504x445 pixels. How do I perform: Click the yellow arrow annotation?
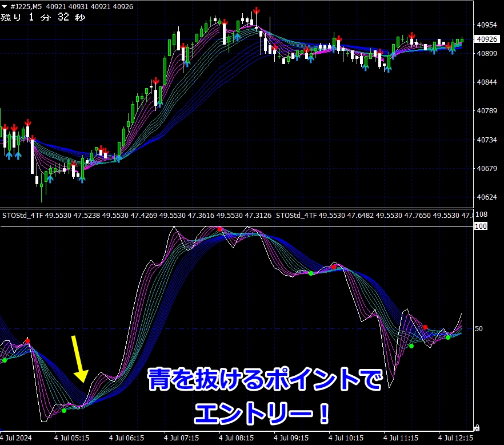click(x=79, y=359)
